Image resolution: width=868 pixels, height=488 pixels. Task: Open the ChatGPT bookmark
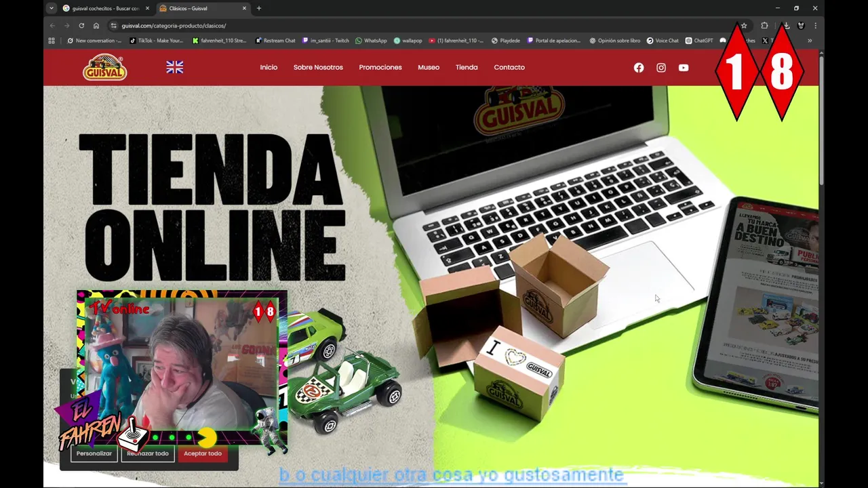click(699, 41)
